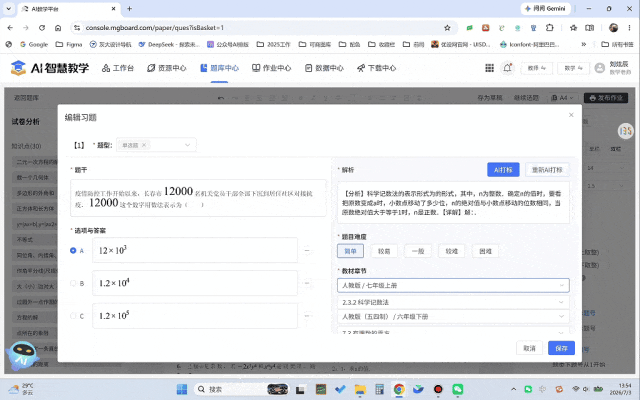The height and width of the screenshot is (400, 640).
Task: Open the 数学 subject dropdown in header
Action: click(573, 68)
